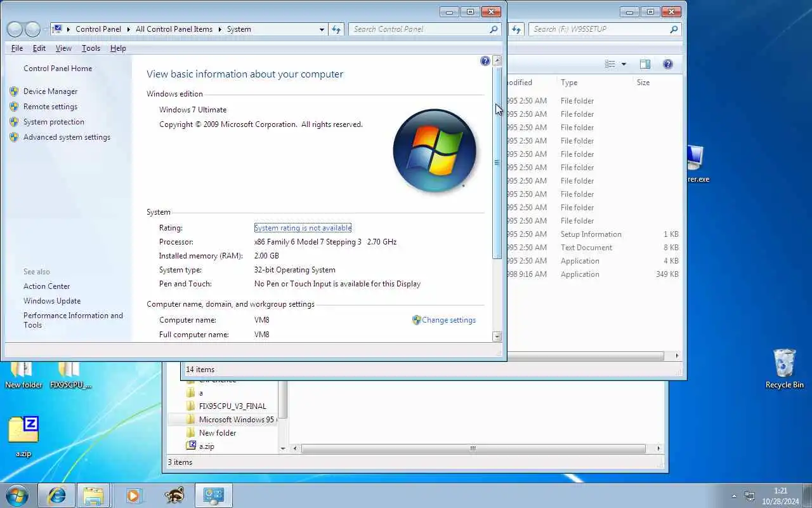Select the a.zip file on the desktop
The height and width of the screenshot is (508, 812).
click(x=23, y=437)
